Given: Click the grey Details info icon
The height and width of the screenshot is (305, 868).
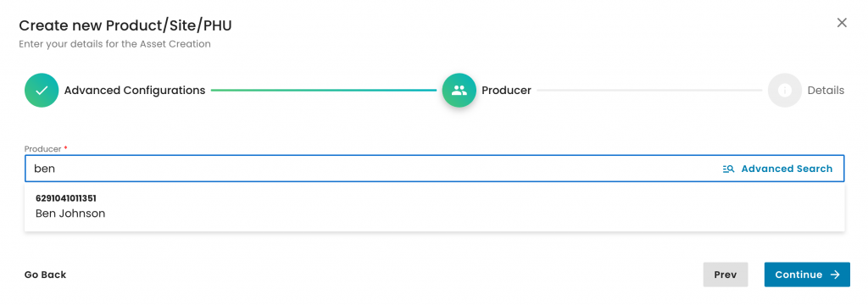Looking at the screenshot, I should point(784,90).
